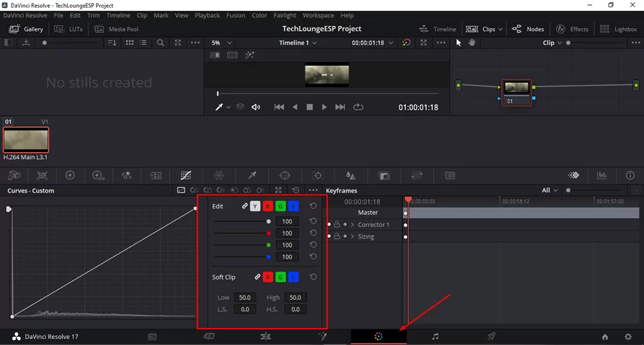Open the eyedropper options dropdown
The image size is (644, 345).
pyautogui.click(x=228, y=107)
